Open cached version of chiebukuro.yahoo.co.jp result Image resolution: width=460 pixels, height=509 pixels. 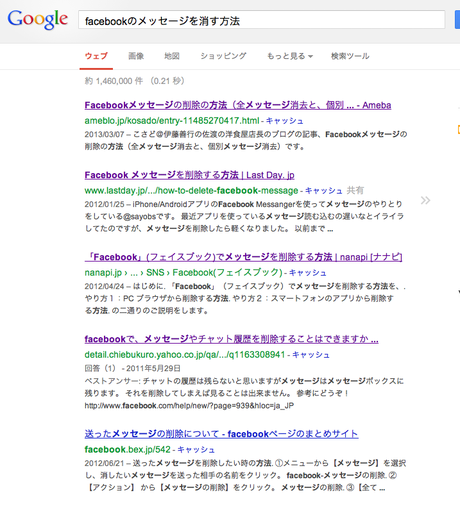click(311, 355)
